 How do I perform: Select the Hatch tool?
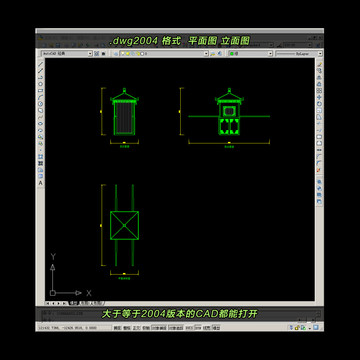41,157
